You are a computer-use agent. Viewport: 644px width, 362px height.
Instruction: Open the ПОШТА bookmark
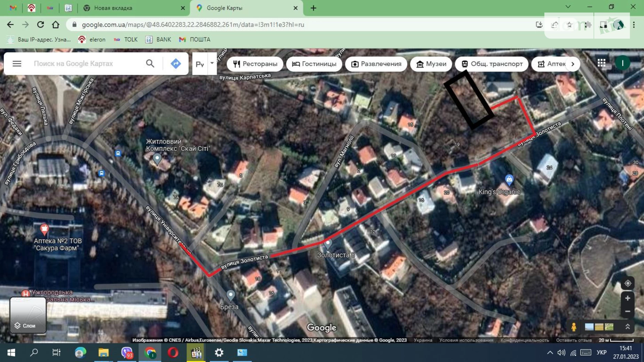tap(195, 39)
